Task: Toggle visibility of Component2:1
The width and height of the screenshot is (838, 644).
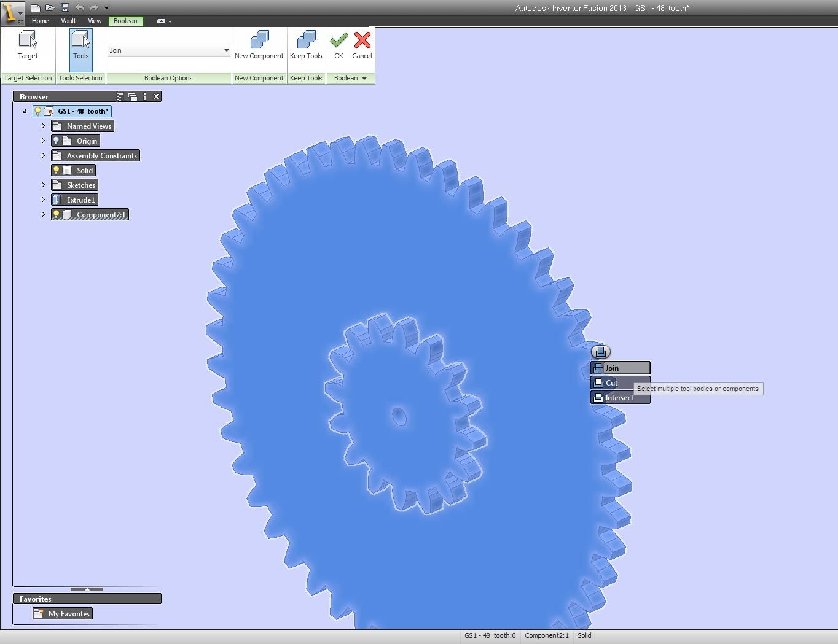Action: (x=56, y=214)
